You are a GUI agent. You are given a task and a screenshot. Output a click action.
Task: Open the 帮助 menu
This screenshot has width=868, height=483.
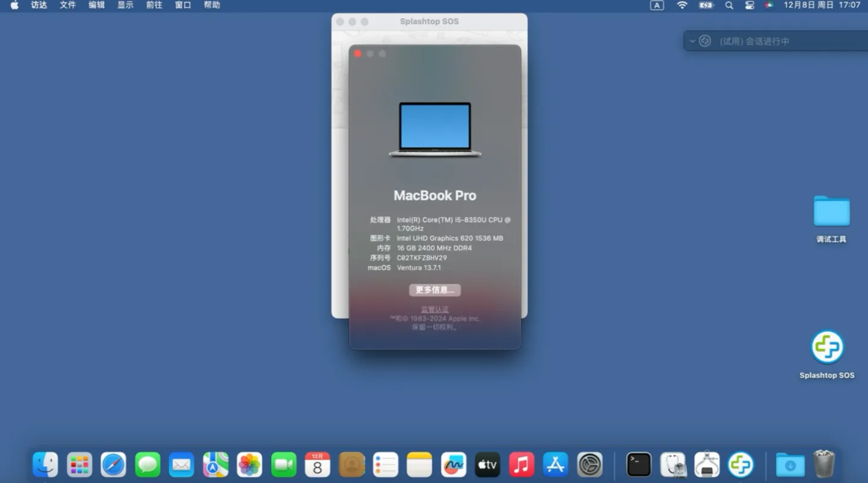(x=212, y=5)
